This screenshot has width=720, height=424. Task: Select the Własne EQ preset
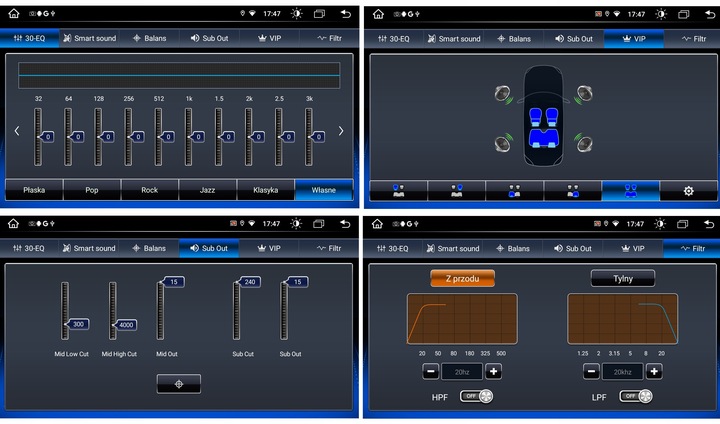[x=324, y=190]
